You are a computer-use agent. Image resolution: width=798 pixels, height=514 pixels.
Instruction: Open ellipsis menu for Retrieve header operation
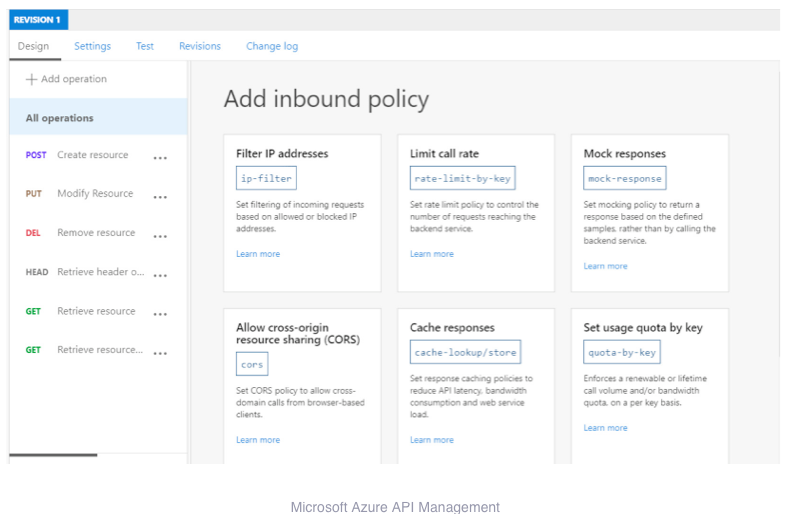click(160, 275)
